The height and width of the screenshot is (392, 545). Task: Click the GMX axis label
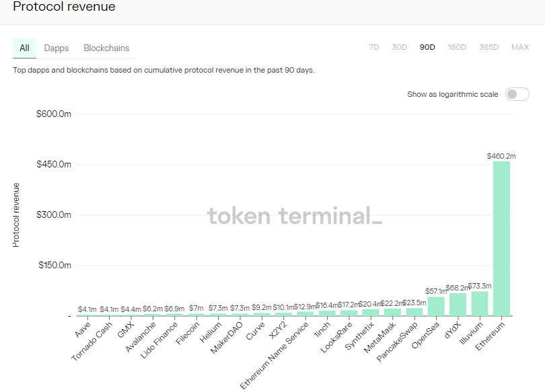(125, 330)
